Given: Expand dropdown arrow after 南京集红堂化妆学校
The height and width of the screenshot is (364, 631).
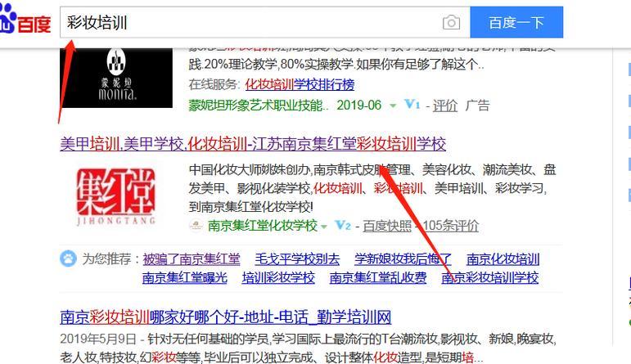Looking at the screenshot, I should click(x=323, y=227).
